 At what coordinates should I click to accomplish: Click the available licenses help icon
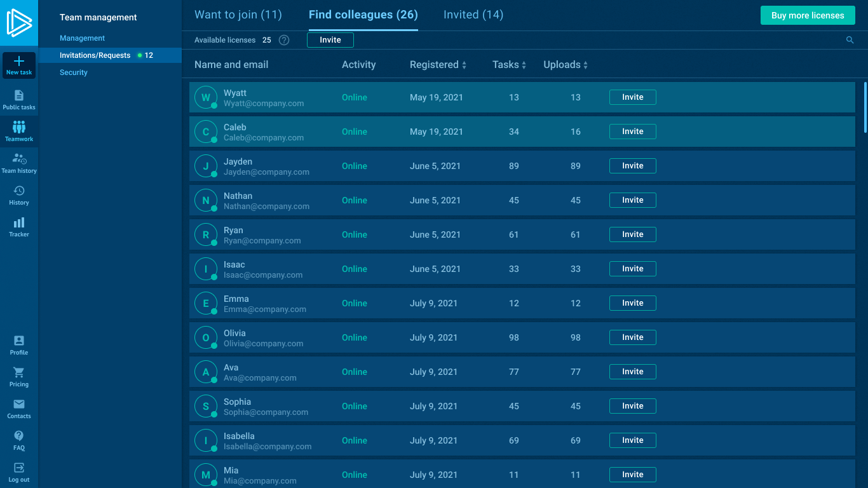tap(284, 40)
